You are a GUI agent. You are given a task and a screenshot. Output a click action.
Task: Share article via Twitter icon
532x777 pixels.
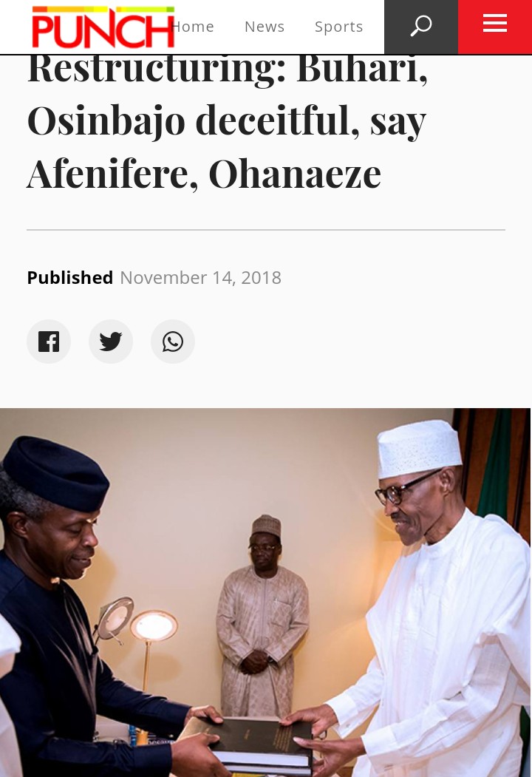(x=111, y=342)
